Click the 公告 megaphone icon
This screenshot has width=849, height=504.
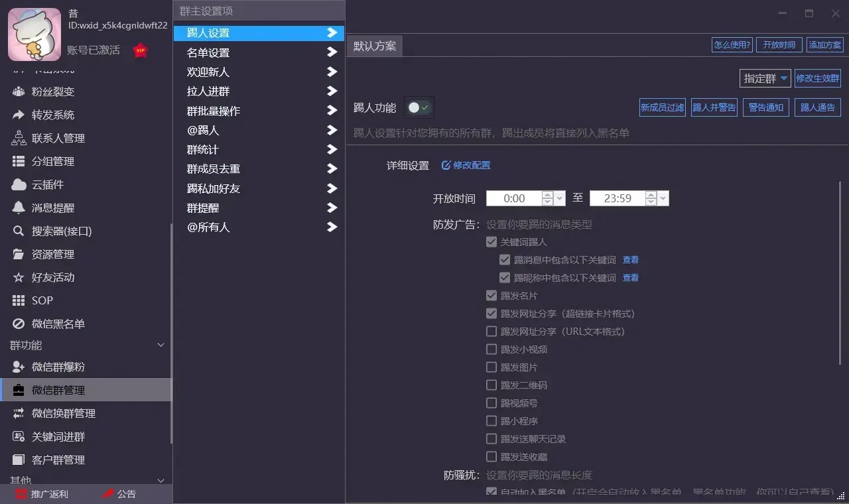coord(108,494)
